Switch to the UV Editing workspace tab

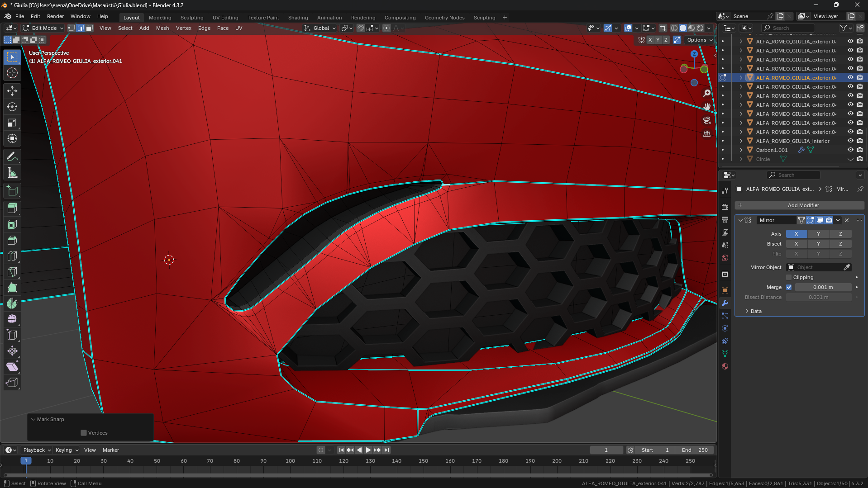point(225,18)
